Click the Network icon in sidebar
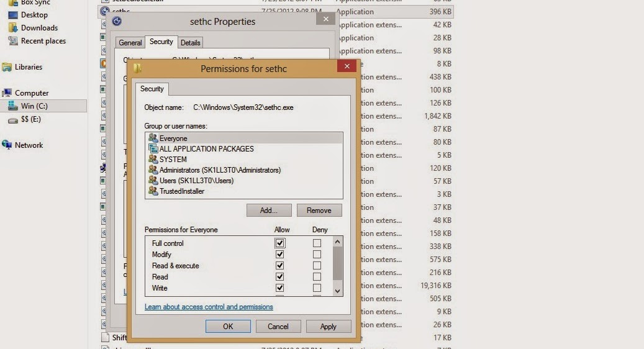This screenshot has width=644, height=349. [x=7, y=145]
